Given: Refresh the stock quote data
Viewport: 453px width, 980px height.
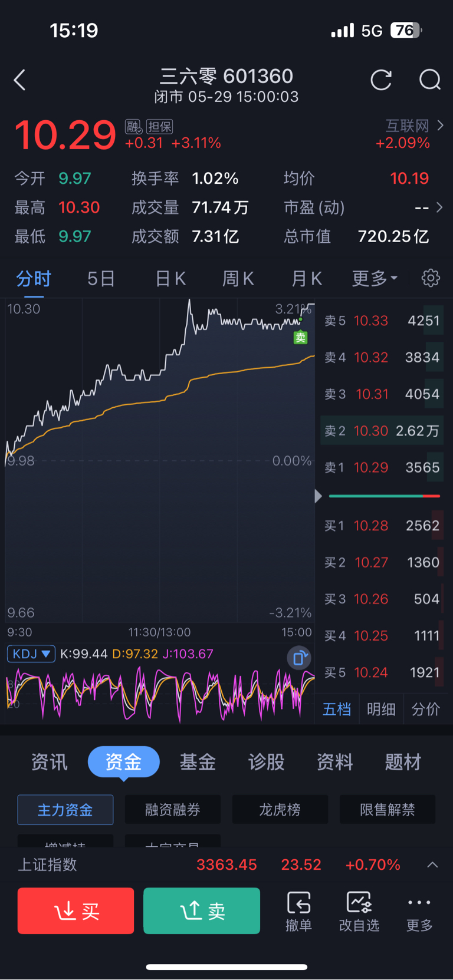Looking at the screenshot, I should tap(381, 80).
